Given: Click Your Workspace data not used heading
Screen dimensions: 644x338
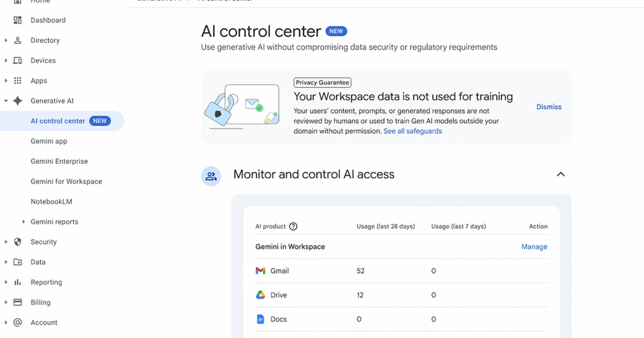Looking at the screenshot, I should tap(403, 97).
